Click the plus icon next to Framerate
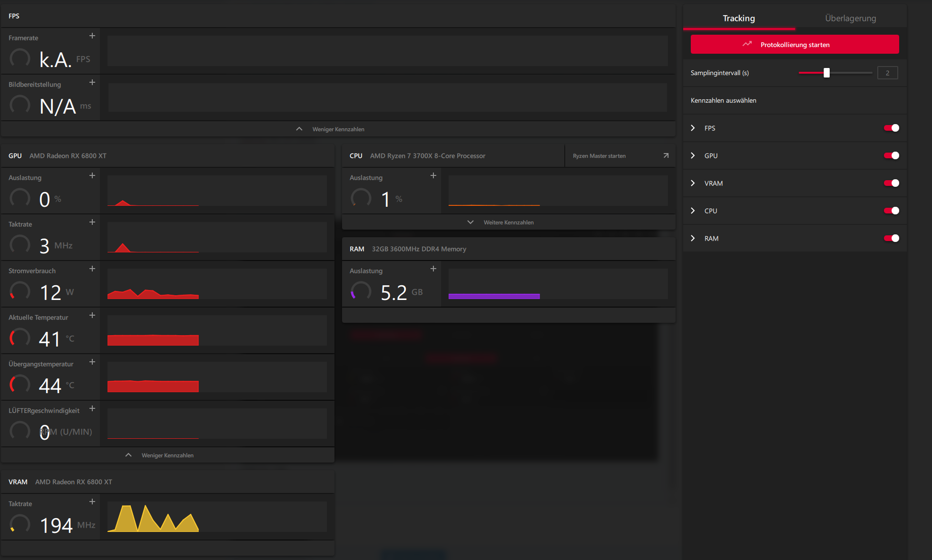Viewport: 932px width, 560px height. coord(92,36)
